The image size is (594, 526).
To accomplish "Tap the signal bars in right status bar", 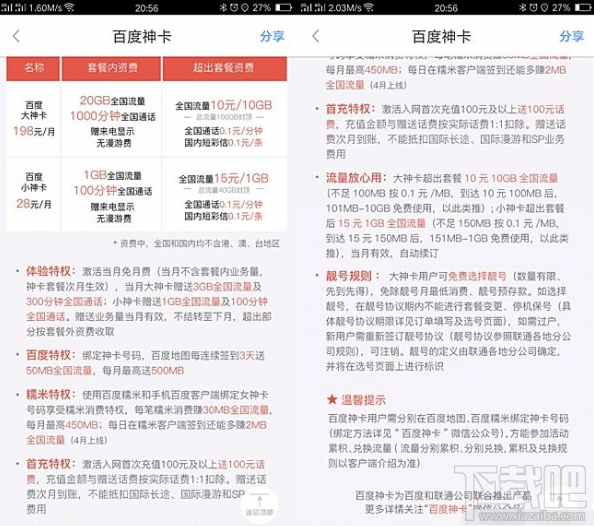I will pyautogui.click(x=313, y=8).
